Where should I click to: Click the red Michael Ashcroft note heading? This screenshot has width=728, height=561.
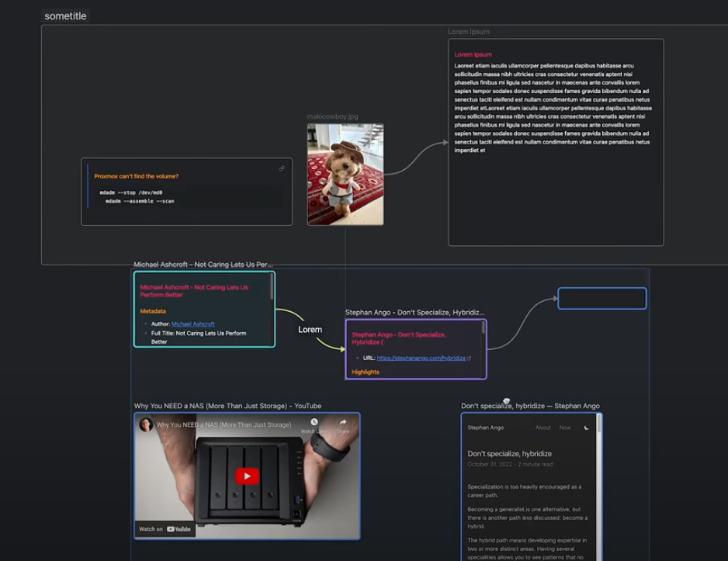194,291
